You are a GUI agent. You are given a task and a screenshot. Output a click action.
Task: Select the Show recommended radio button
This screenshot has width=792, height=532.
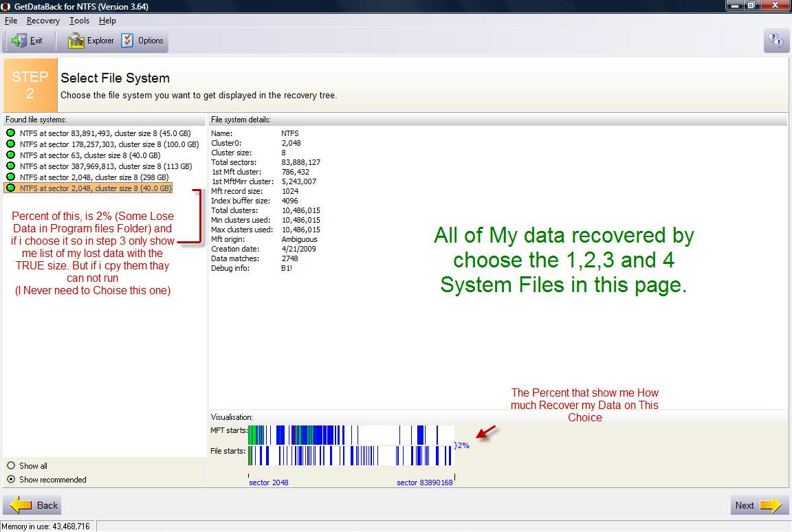[11, 479]
